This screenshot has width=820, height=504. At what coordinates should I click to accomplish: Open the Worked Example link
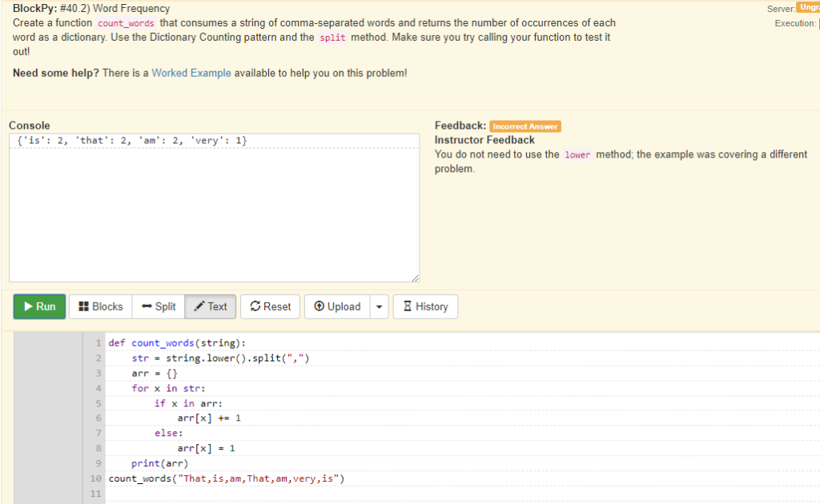click(191, 72)
